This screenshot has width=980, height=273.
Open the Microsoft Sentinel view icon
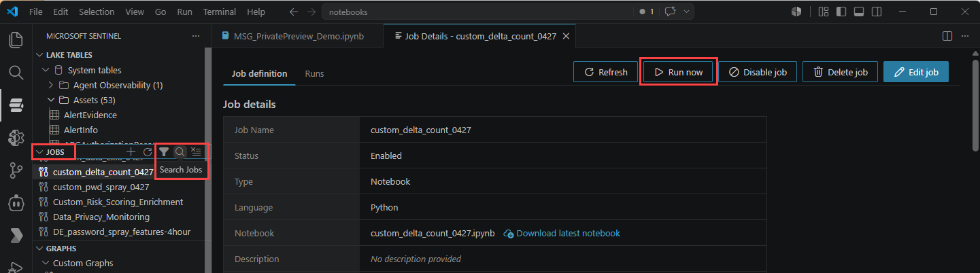pos(16,105)
